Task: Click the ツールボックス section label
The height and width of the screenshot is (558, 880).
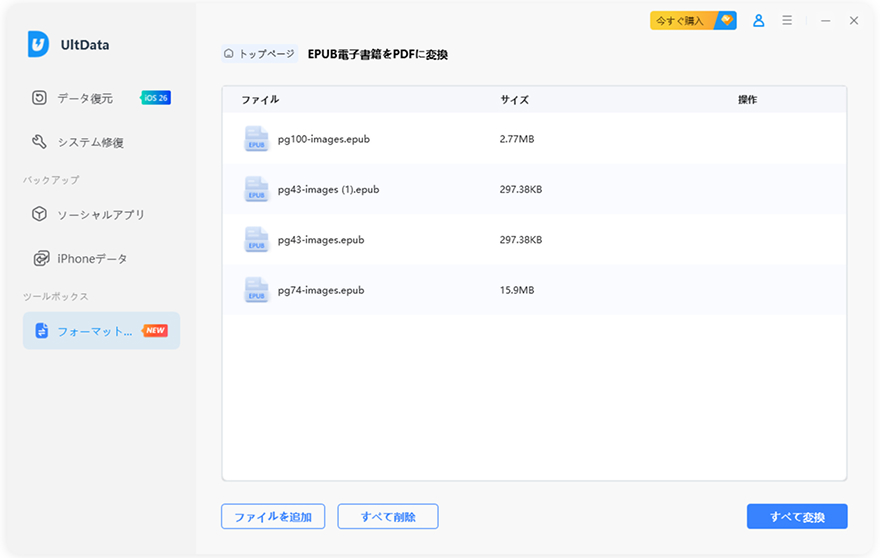Action: coord(56,296)
